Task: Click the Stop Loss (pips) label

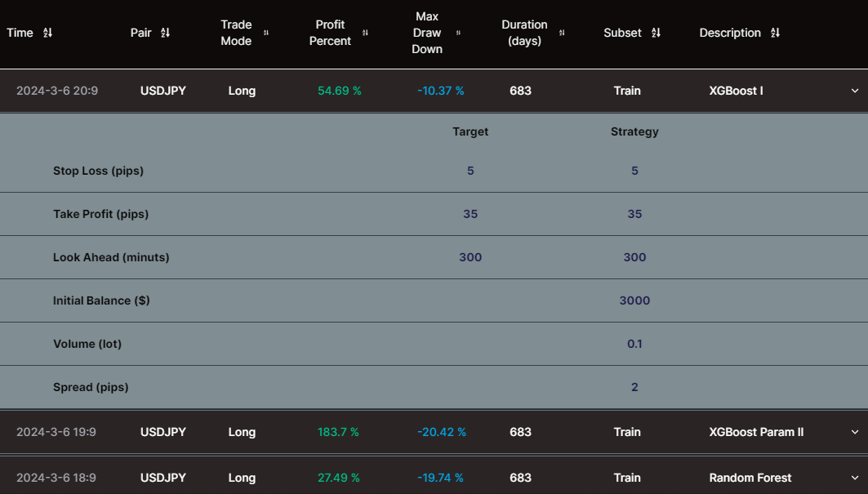Action: [98, 171]
